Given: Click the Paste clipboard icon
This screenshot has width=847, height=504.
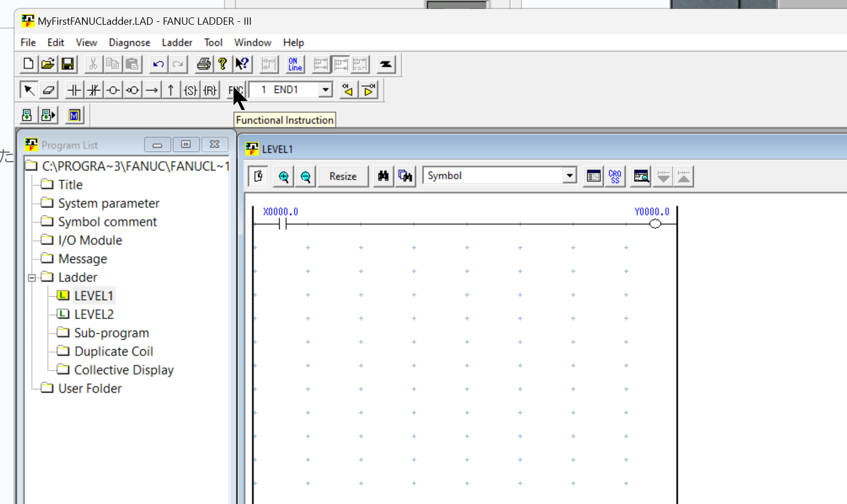Looking at the screenshot, I should (132, 64).
